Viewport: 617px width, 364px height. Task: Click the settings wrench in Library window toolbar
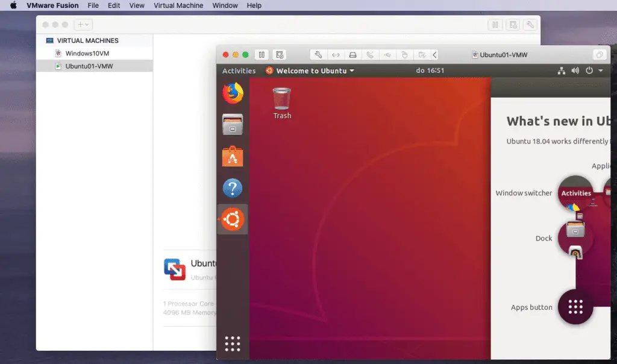point(530,24)
